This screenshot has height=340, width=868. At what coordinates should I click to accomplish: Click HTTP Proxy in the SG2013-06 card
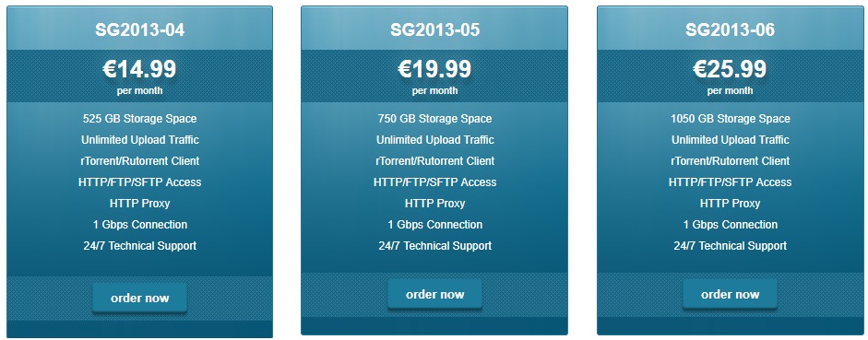click(730, 204)
